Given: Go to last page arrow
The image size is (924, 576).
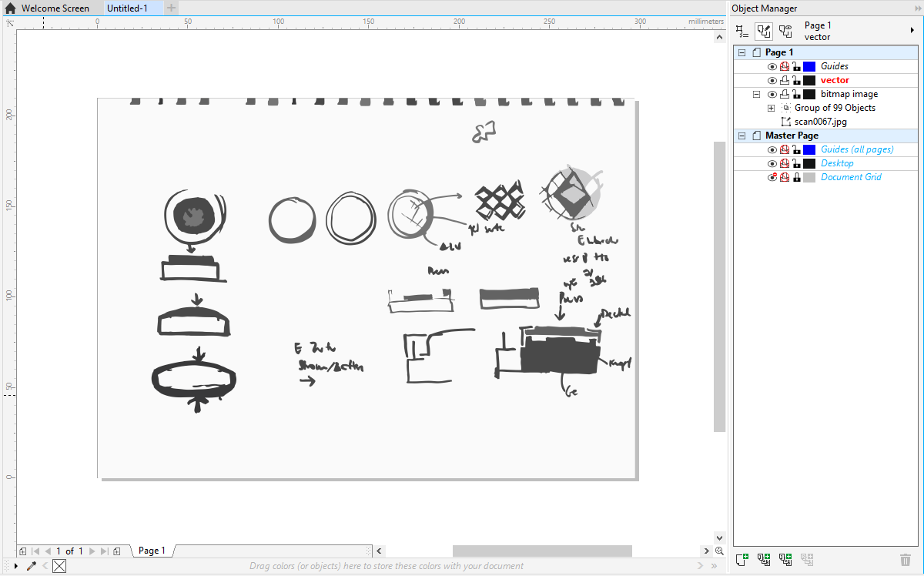Looking at the screenshot, I should (x=104, y=551).
